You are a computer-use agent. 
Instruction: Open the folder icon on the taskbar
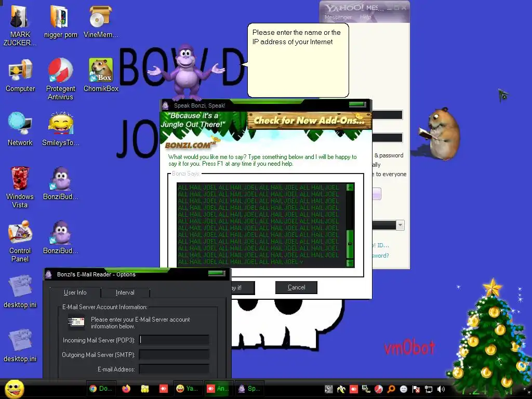[145, 389]
